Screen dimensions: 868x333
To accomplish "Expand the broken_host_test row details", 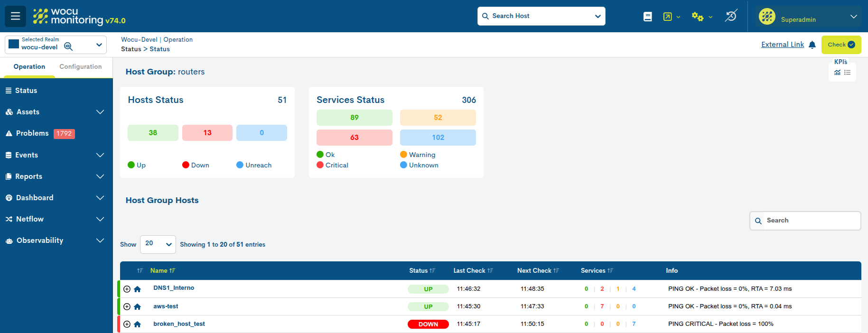I will point(127,324).
